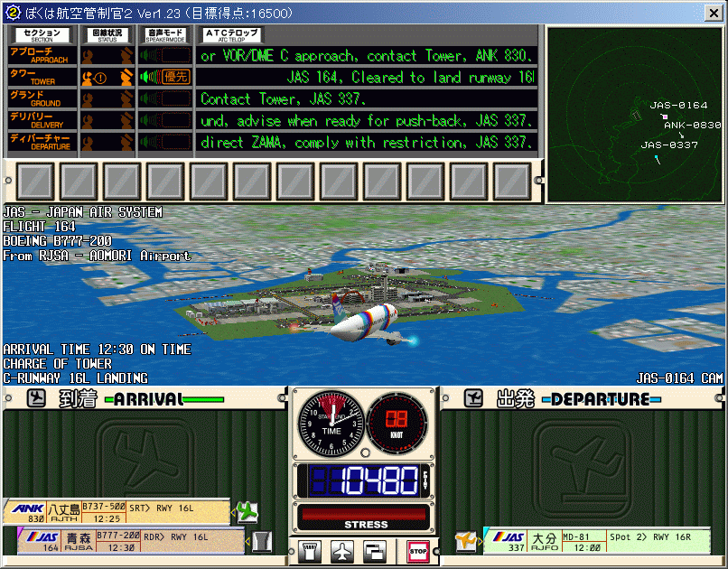Select JAS-0337 on the radar

pyautogui.click(x=669, y=145)
